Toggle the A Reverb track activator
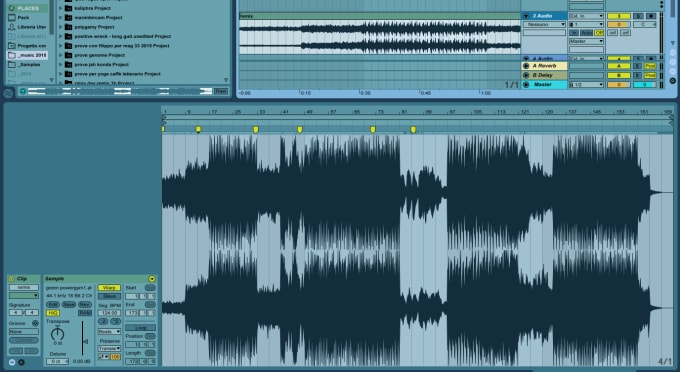This screenshot has width=680, height=372. (x=619, y=66)
